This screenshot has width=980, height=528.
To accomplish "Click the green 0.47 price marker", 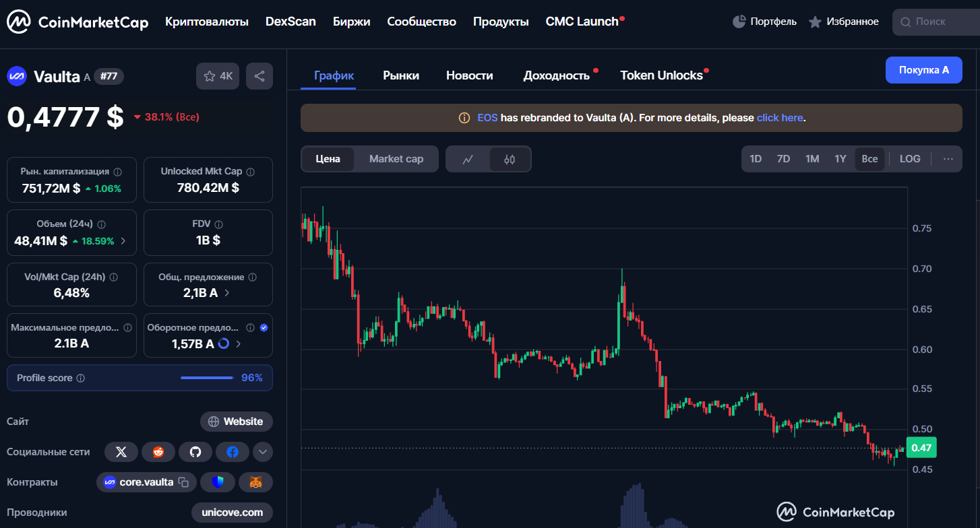I will [921, 448].
